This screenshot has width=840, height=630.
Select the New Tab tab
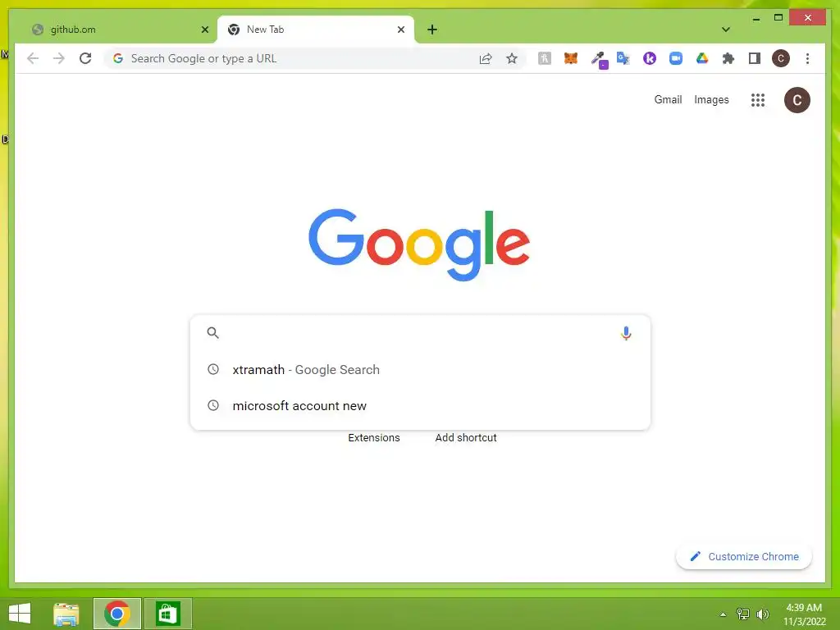315,30
